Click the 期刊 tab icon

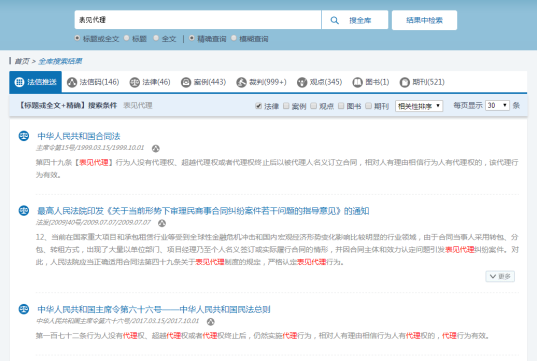click(405, 82)
